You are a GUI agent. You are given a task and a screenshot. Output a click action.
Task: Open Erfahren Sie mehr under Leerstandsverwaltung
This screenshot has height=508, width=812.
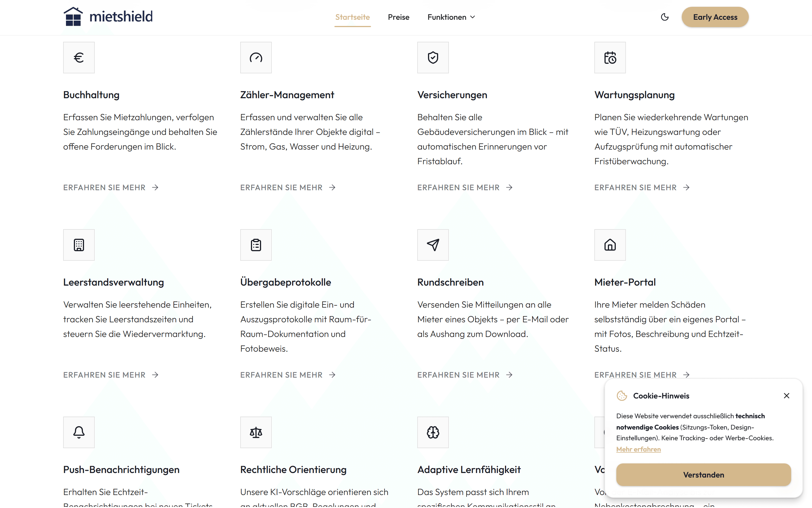point(111,375)
